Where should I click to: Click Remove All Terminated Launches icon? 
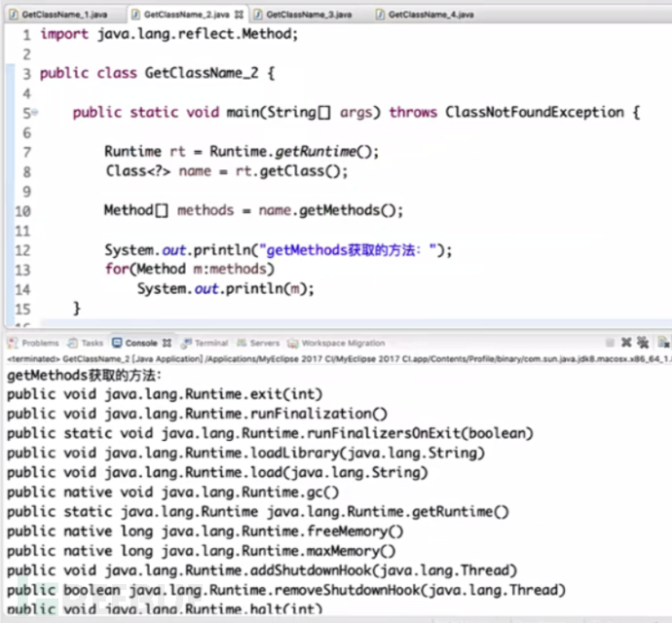coord(643,343)
